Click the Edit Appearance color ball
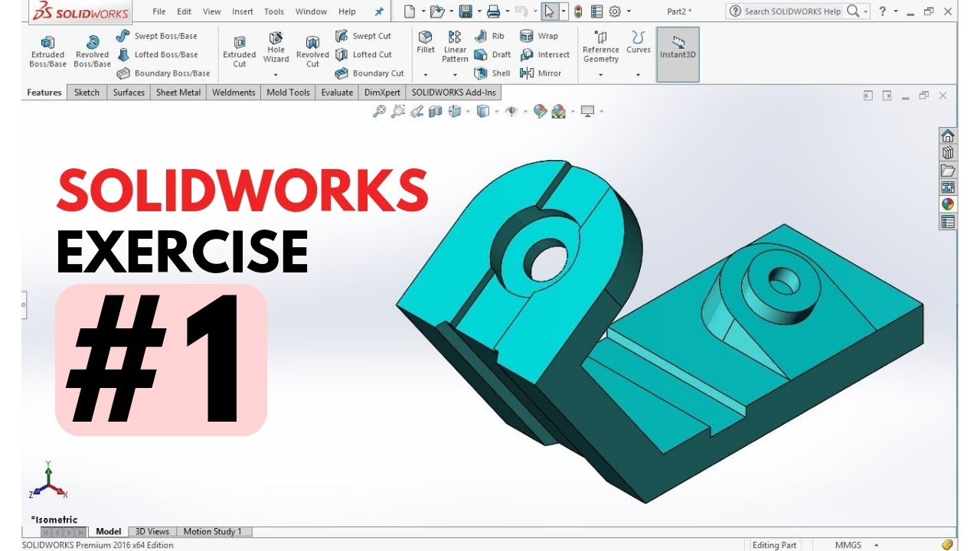Viewport: 980px width, 551px height. tap(541, 112)
